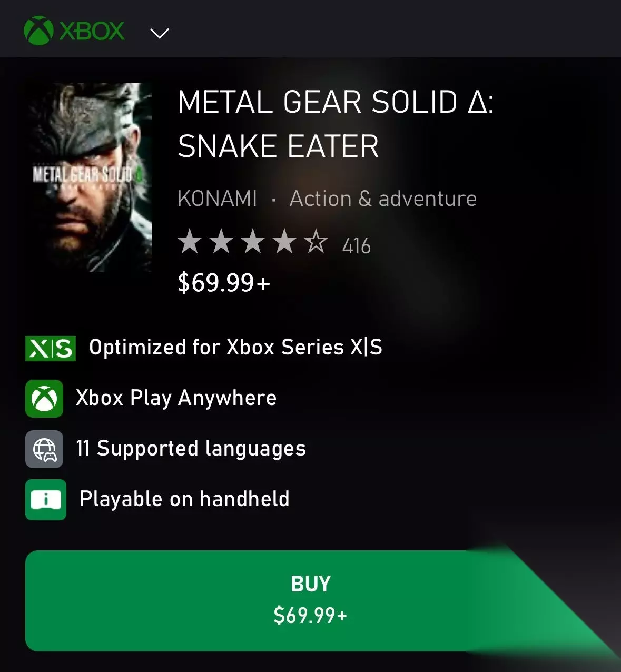
Task: Open the Xbox Play Anywhere info text
Action: click(x=176, y=398)
